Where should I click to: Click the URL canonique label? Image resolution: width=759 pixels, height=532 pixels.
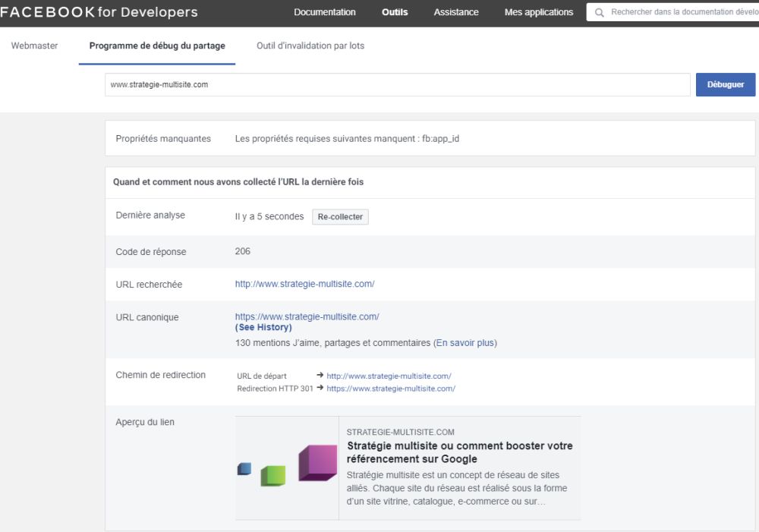147,317
